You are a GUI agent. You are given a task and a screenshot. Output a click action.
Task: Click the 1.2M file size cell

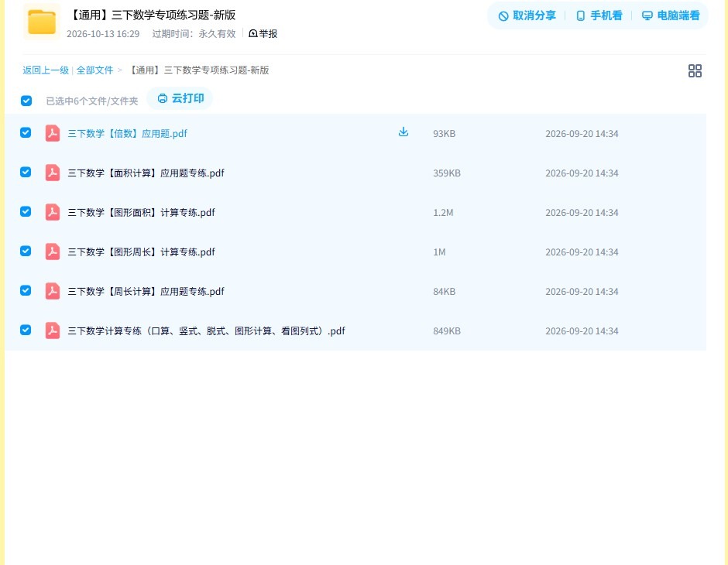click(x=443, y=212)
